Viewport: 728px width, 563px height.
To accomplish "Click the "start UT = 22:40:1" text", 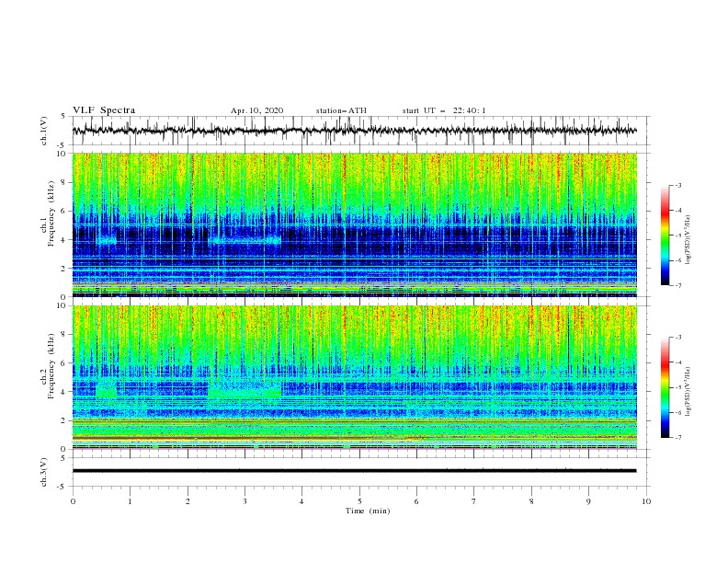I will (444, 110).
